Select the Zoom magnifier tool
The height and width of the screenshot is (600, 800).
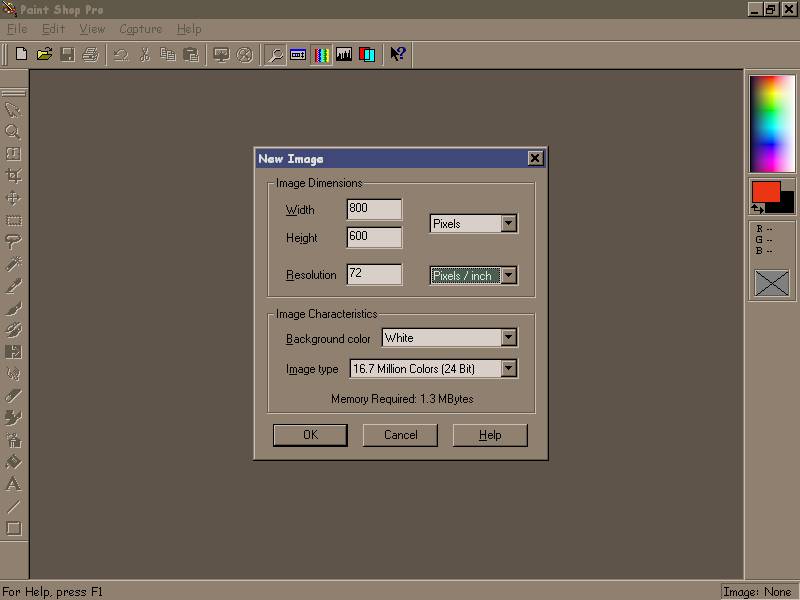(13, 131)
